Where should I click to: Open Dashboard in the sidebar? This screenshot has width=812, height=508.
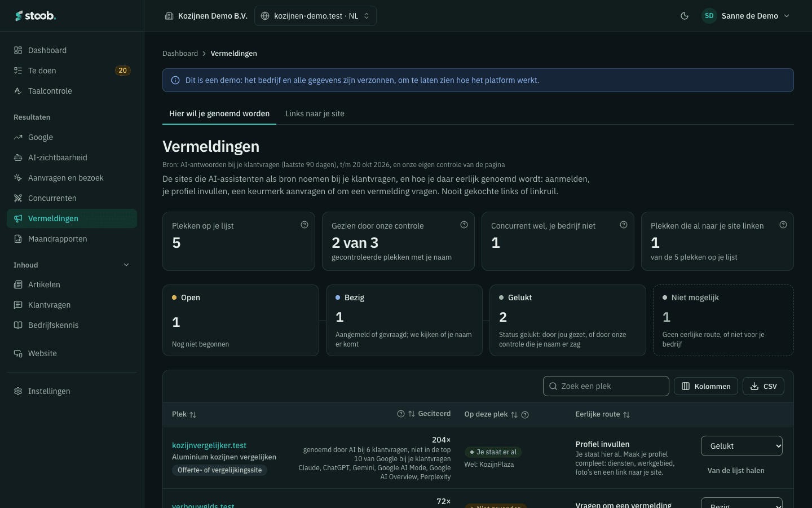coord(72,50)
